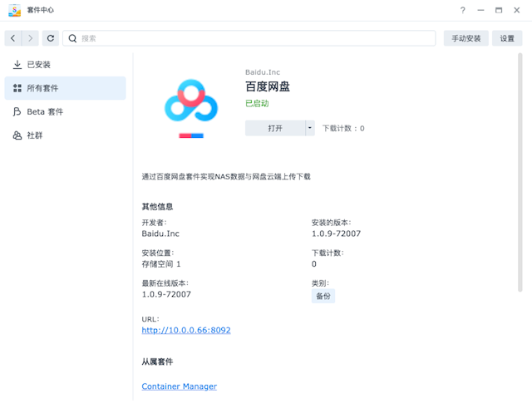This screenshot has height=408, width=532.
Task: Click installed version 1.0.9-72007 under 安装的版本
Action: 336,233
